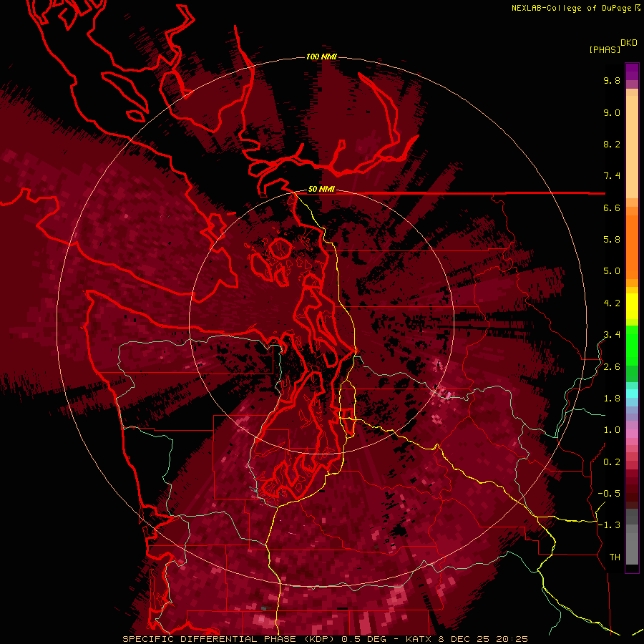The width and height of the screenshot is (644, 644).
Task: Click the 1.8 value on color scale
Action: (x=612, y=399)
